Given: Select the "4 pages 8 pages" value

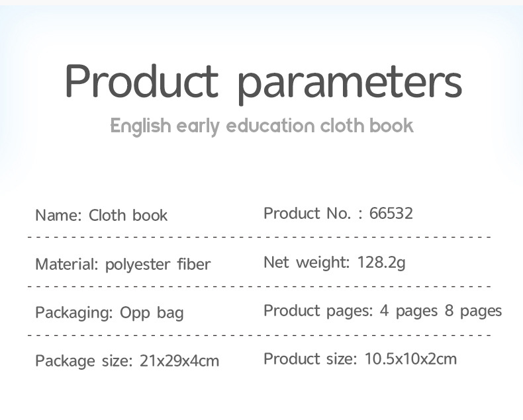Looking at the screenshot, I should click(441, 311).
